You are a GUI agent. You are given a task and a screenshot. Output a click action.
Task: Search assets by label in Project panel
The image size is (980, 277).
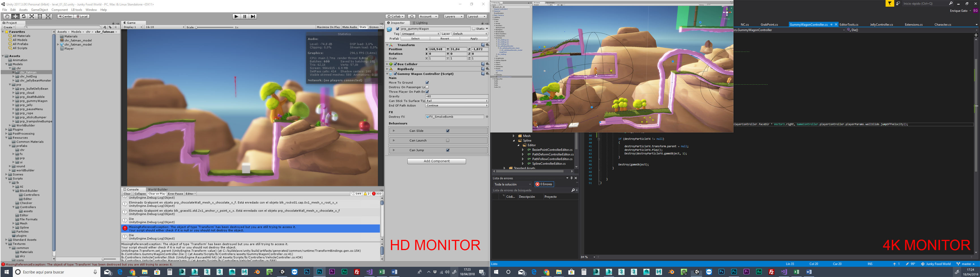click(110, 27)
